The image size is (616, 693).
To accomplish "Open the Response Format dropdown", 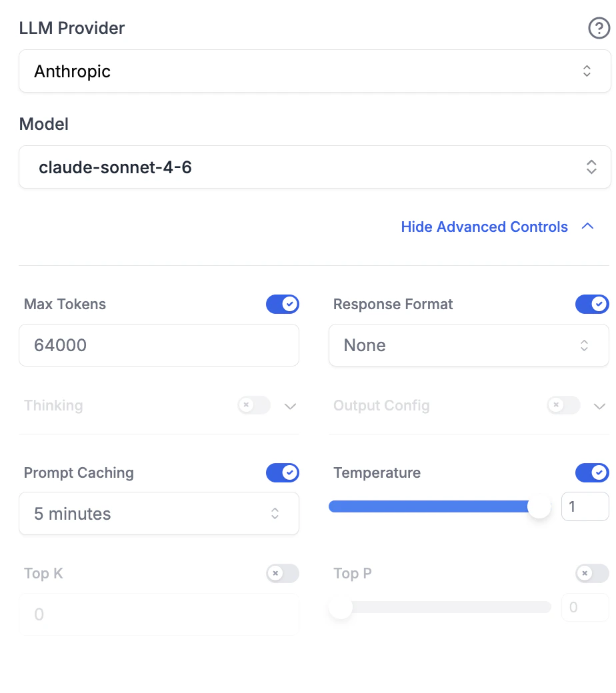I will (469, 345).
